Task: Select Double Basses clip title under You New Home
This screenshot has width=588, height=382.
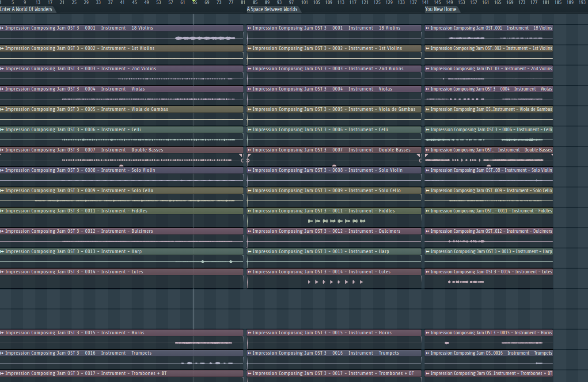Action: pos(491,150)
